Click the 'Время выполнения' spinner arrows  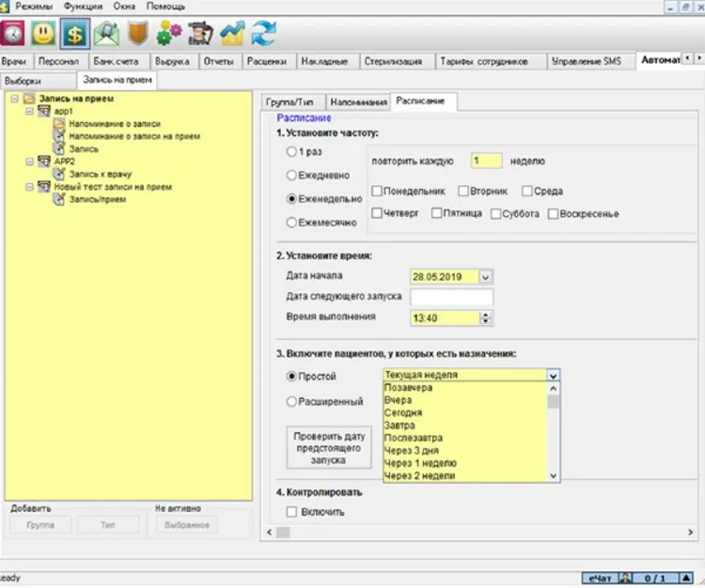[485, 318]
